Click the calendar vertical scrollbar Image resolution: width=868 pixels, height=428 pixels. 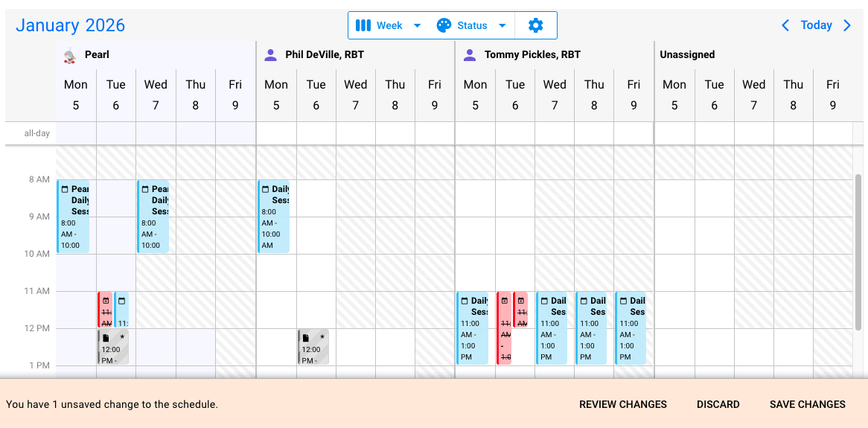coord(858,253)
